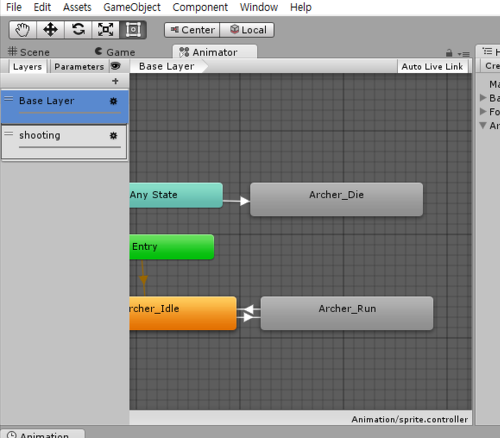This screenshot has height=438, width=500.
Task: Select the Hand tool
Action: [23, 30]
